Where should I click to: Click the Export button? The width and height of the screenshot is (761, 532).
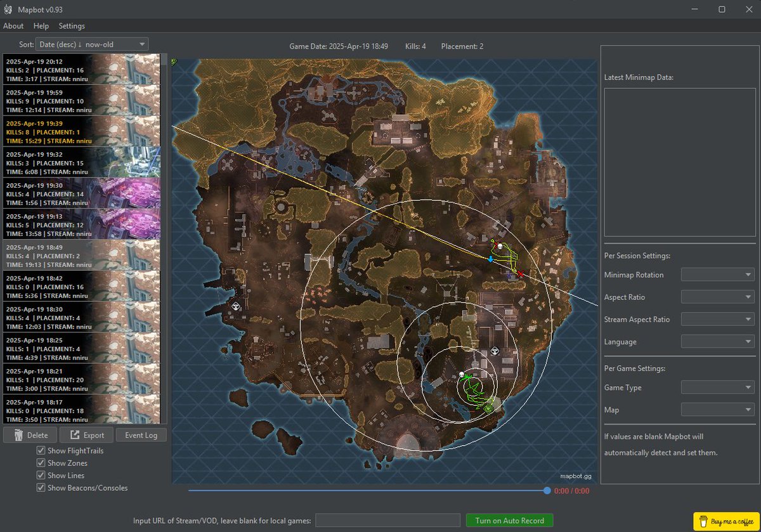click(x=86, y=435)
